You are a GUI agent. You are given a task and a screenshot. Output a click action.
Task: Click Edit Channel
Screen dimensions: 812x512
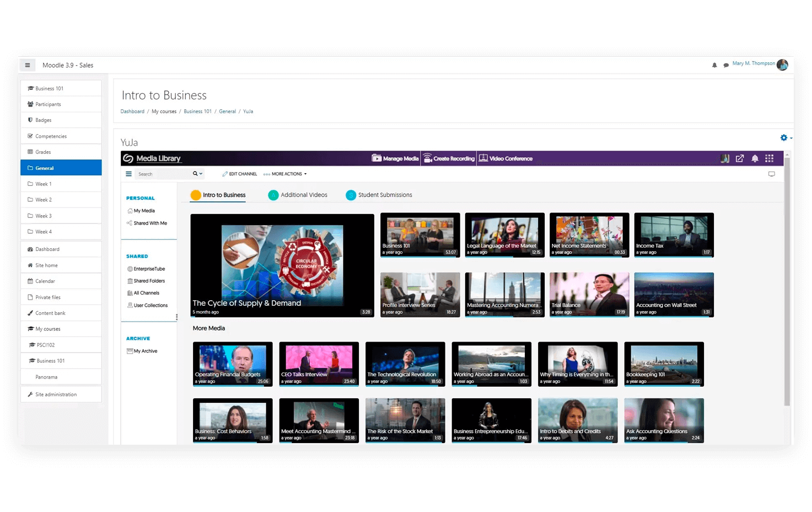point(240,174)
